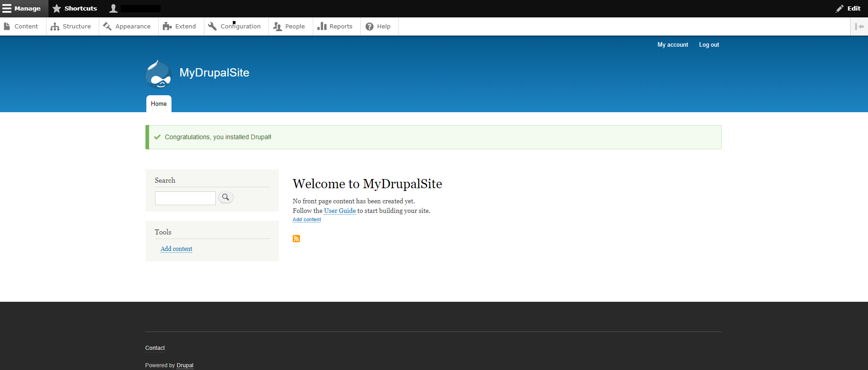
Task: Switch toolbar to vertical orientation
Action: [859, 27]
